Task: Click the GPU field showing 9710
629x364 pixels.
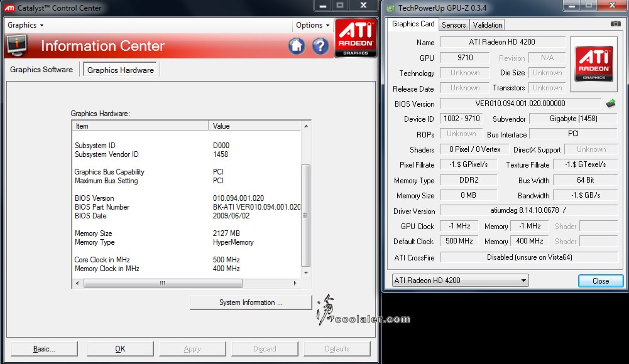Action: click(464, 58)
